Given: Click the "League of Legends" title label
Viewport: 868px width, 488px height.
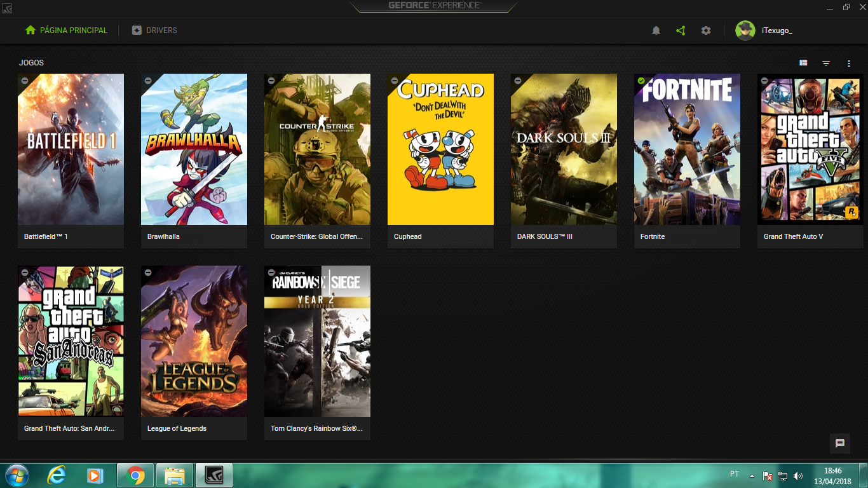Looking at the screenshot, I should (177, 428).
